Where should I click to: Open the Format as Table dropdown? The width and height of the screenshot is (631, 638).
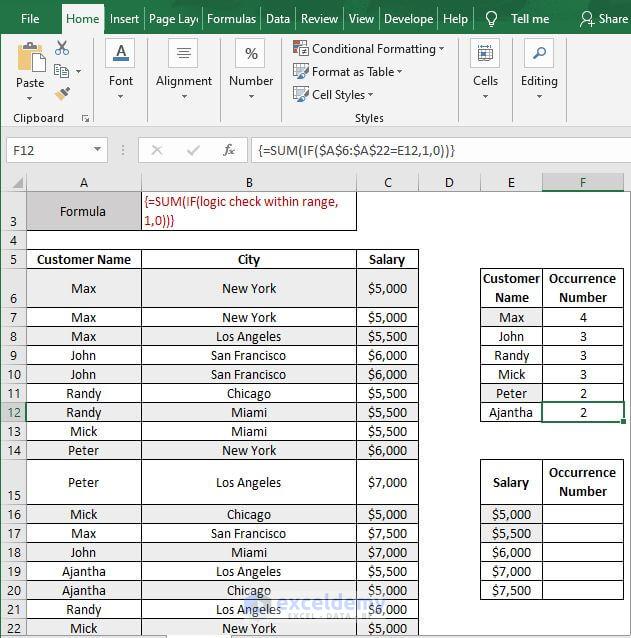pos(400,72)
